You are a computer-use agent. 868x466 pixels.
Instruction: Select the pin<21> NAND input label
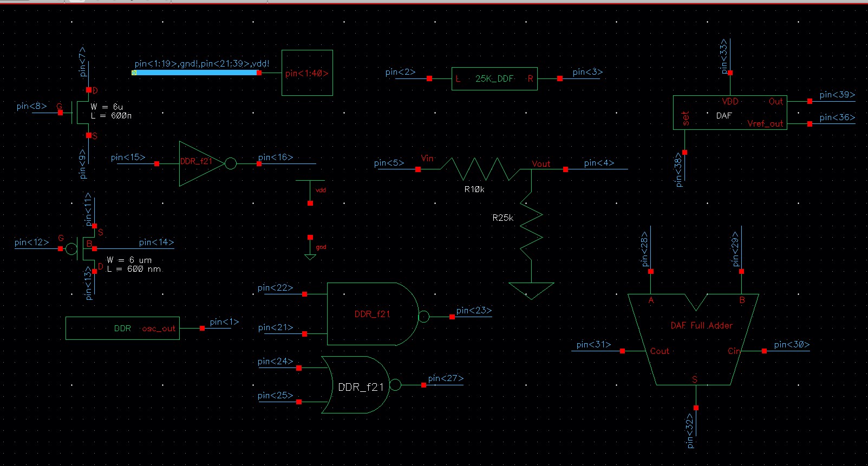(275, 327)
